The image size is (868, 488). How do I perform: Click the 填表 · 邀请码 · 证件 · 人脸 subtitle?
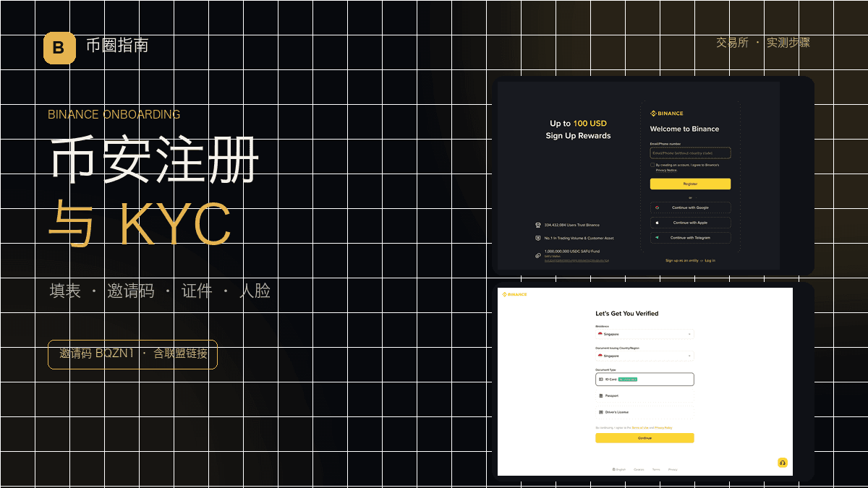[160, 291]
